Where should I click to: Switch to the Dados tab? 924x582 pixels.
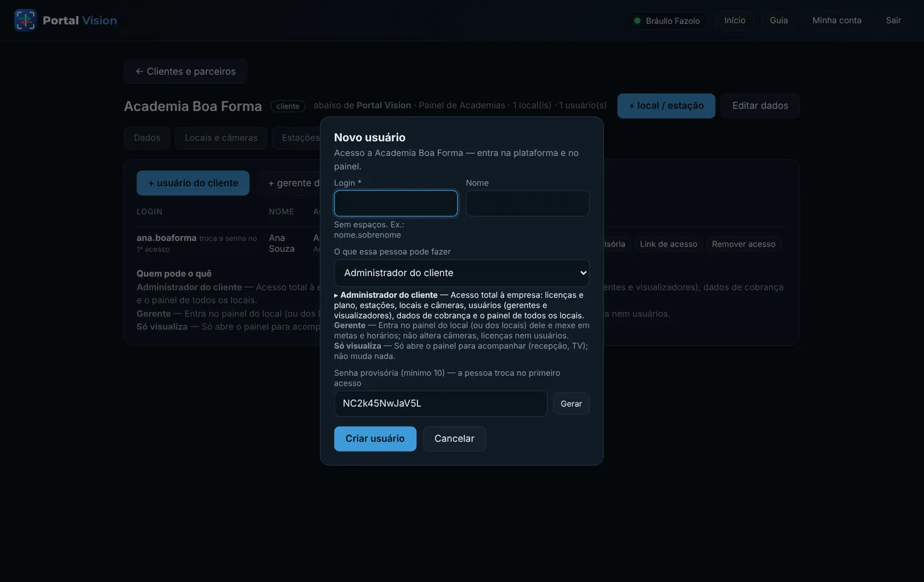click(x=147, y=138)
